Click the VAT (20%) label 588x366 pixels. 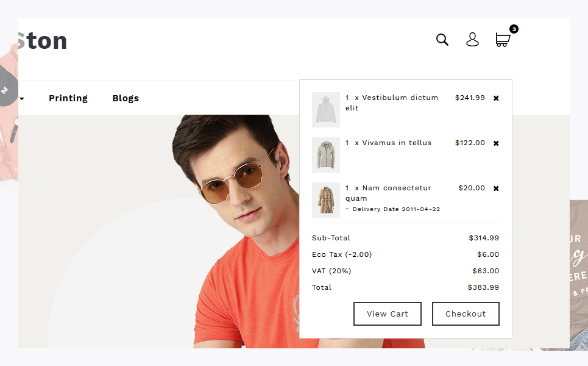coord(331,271)
